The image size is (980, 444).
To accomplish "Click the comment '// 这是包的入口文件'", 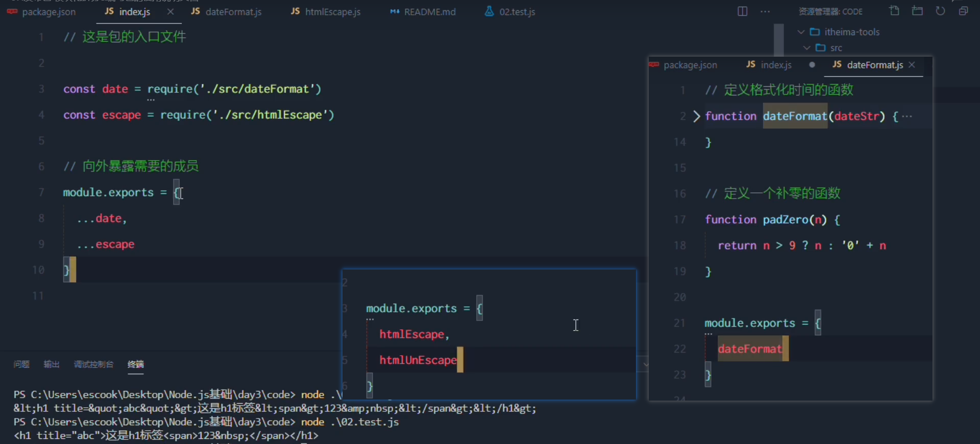I will [x=125, y=37].
